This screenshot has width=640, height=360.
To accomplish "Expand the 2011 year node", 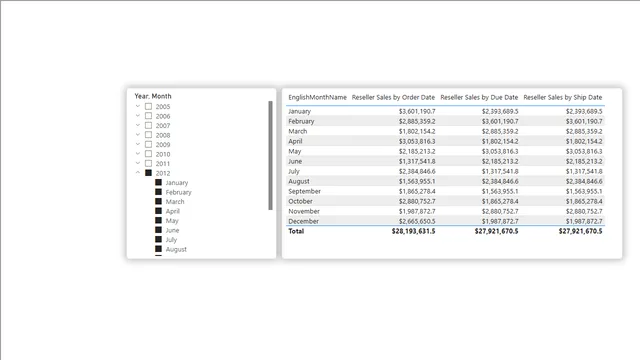I will tap(138, 163).
